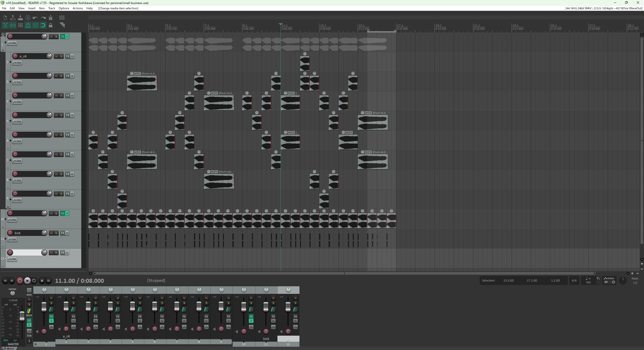Click the metronome toolbar icon
Viewport: 644px width, 350px height.
point(51,18)
